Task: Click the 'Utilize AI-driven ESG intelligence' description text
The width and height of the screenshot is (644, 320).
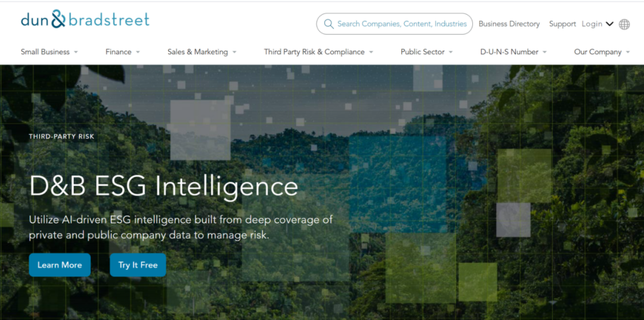Action: [181, 228]
